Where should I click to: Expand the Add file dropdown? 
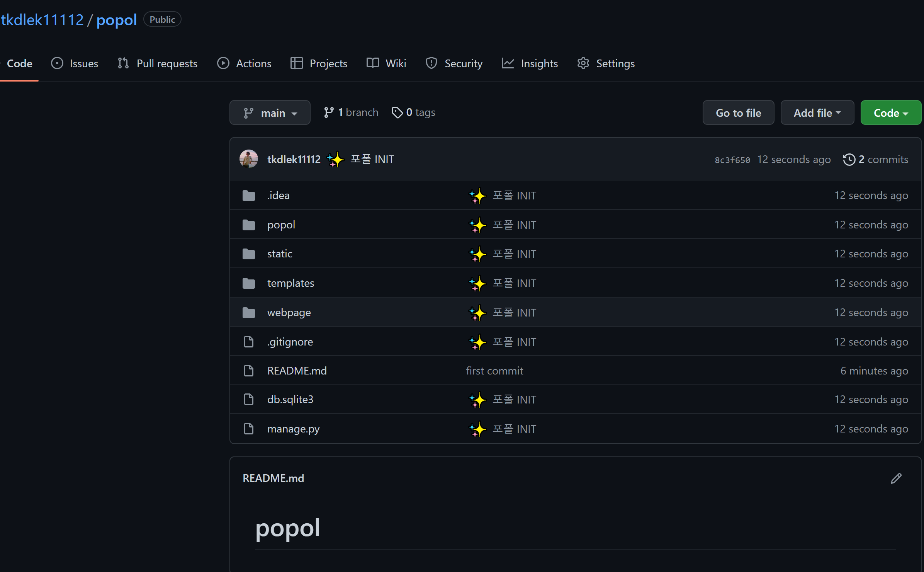pyautogui.click(x=817, y=113)
